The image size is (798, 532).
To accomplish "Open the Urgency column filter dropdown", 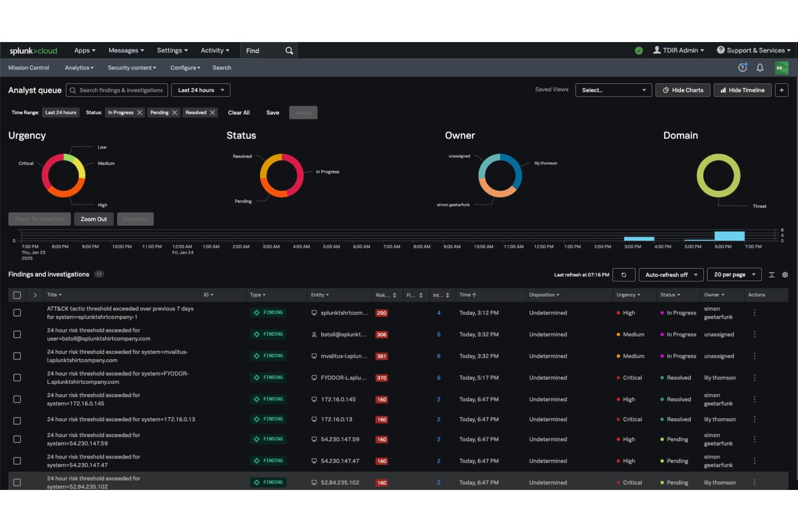I will pyautogui.click(x=629, y=295).
